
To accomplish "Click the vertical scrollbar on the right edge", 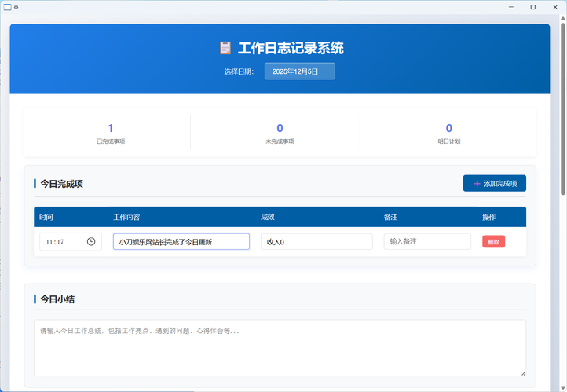I will click(562, 110).
